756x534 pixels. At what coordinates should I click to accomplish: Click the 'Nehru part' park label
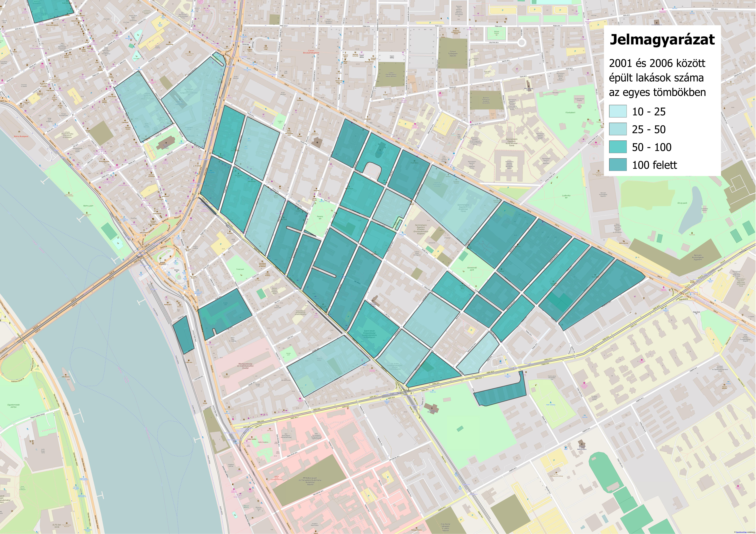coord(88,206)
